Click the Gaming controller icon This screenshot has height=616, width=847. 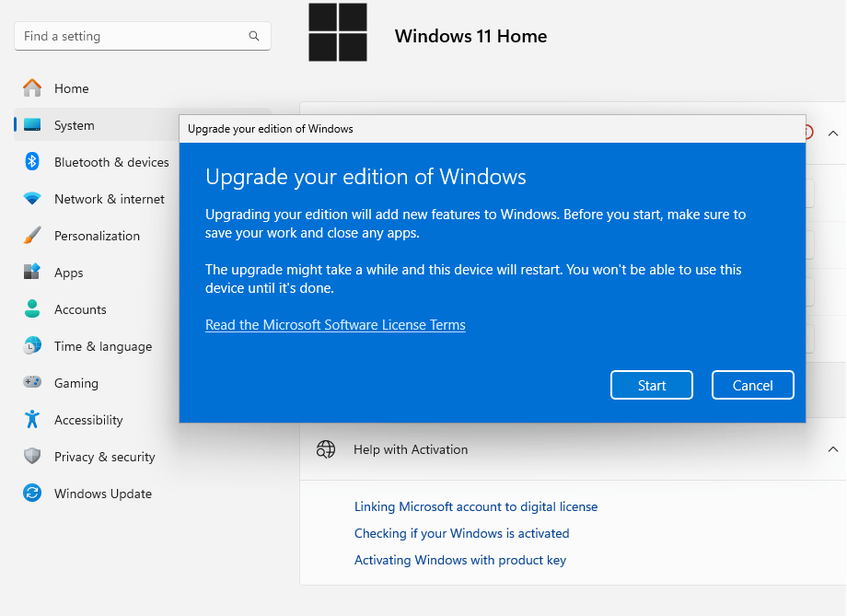[x=32, y=382]
